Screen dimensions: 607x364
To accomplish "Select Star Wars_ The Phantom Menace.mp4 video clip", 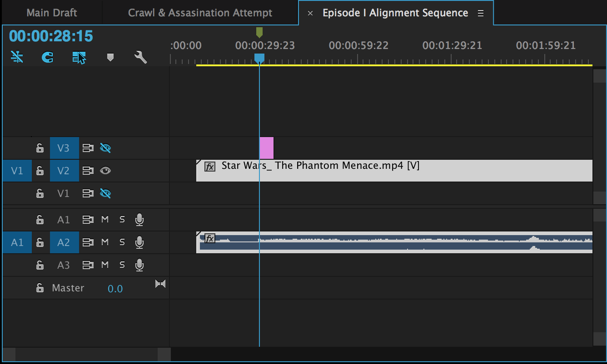I will pos(394,171).
